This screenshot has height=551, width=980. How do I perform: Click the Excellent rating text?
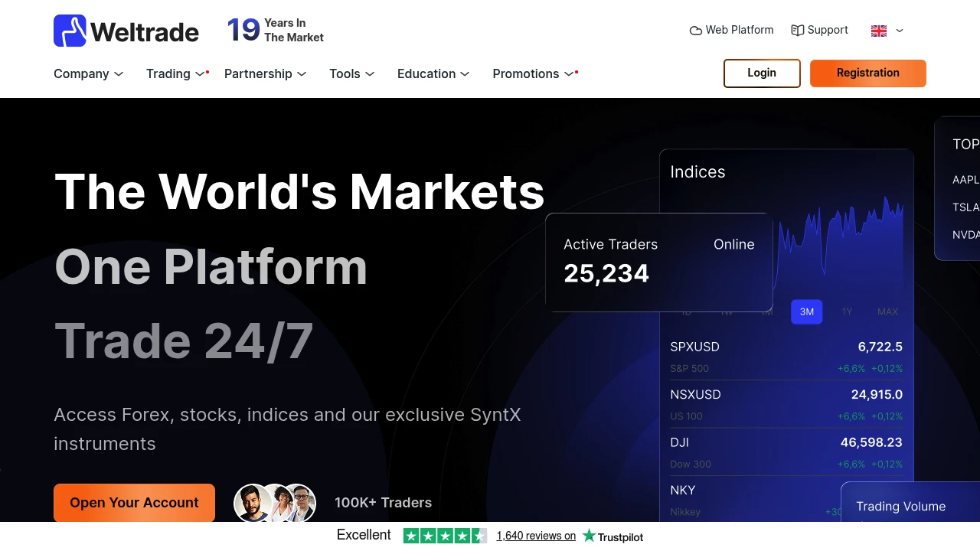click(364, 535)
